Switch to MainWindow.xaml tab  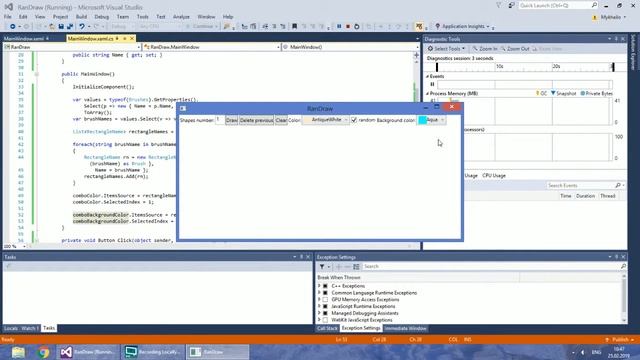(24, 38)
